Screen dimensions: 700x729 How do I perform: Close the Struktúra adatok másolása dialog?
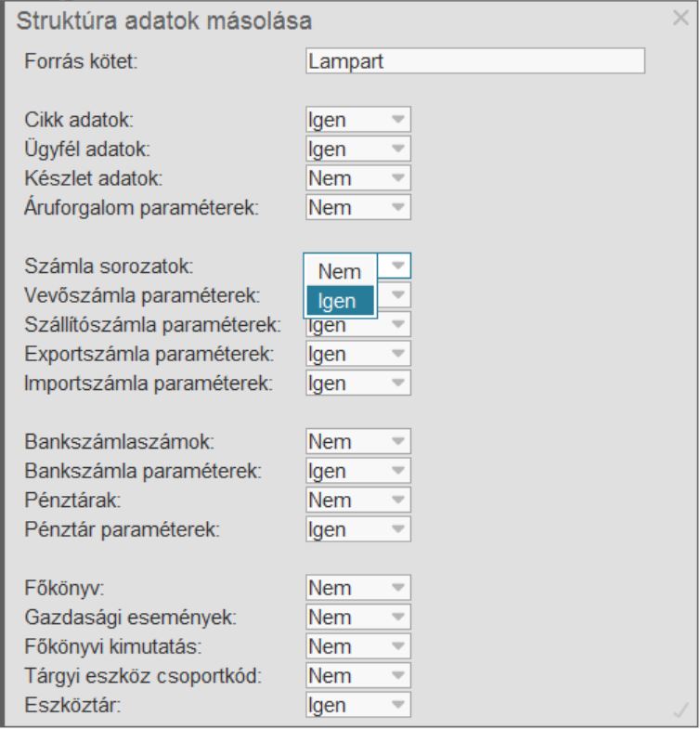pos(681,17)
